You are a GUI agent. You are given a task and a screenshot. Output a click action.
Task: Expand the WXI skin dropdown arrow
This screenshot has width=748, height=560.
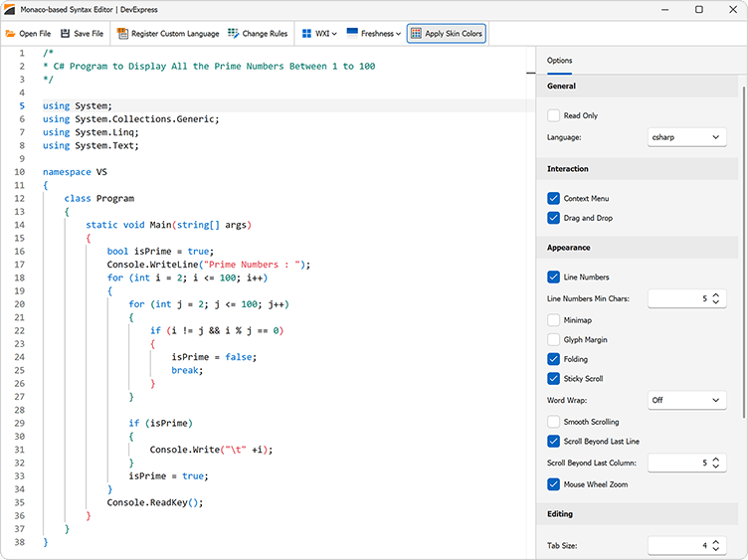(x=334, y=34)
